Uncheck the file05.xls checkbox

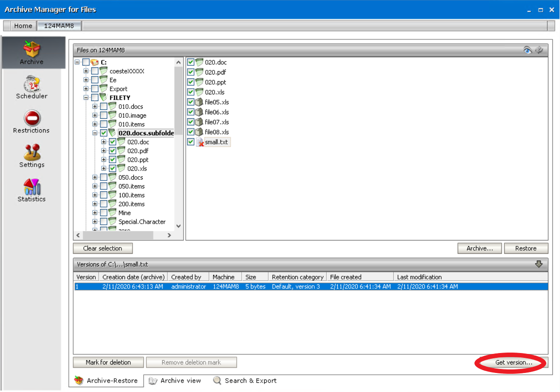tap(191, 102)
